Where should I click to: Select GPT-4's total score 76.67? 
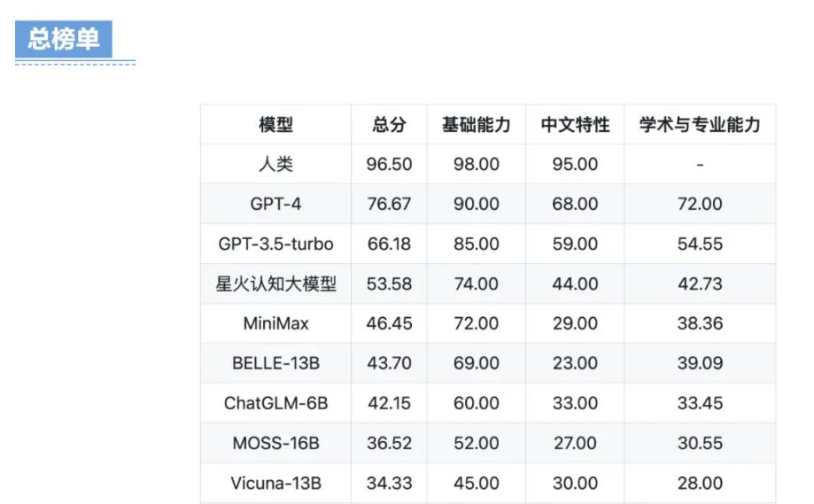coord(389,204)
